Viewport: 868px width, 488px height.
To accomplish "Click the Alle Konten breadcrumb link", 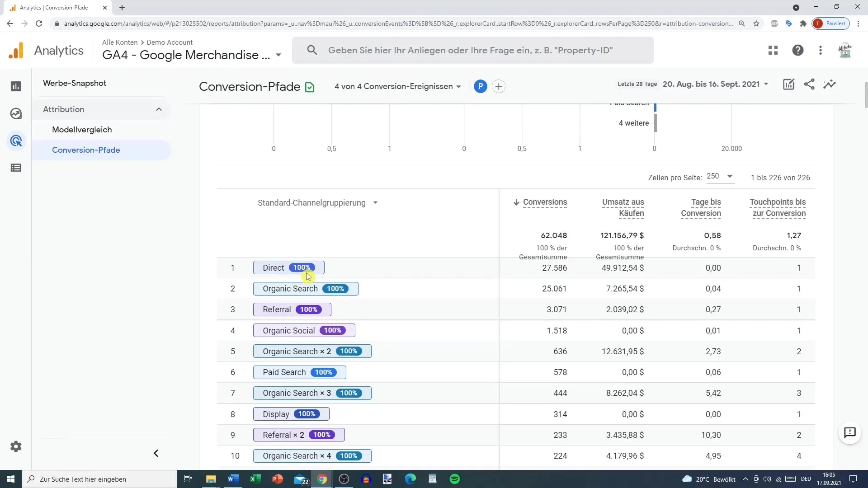I will 120,42.
